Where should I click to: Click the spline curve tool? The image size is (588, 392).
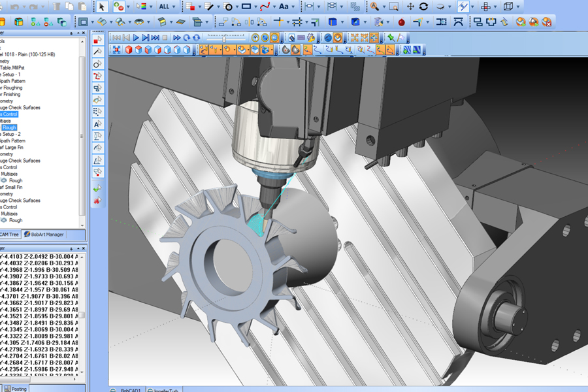[x=265, y=7]
